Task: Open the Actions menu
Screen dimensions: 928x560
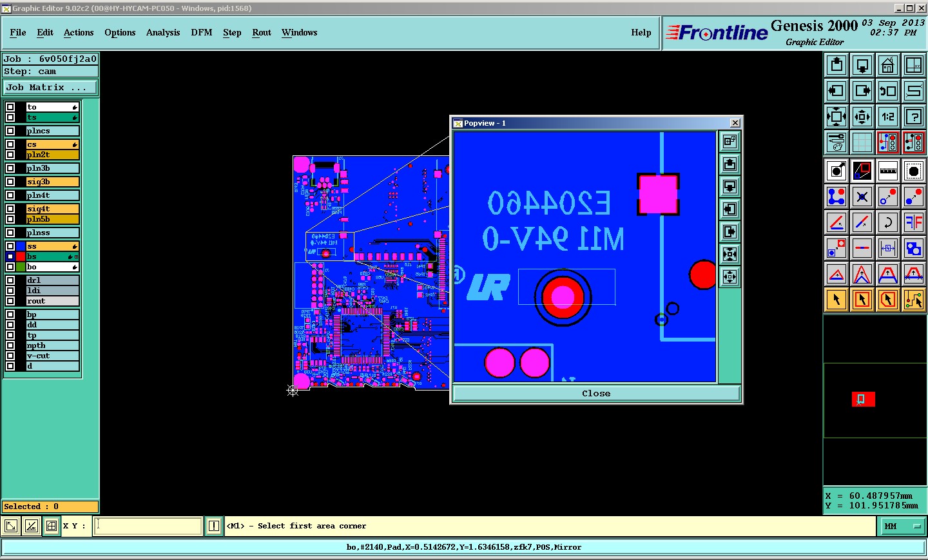Action: pos(79,32)
